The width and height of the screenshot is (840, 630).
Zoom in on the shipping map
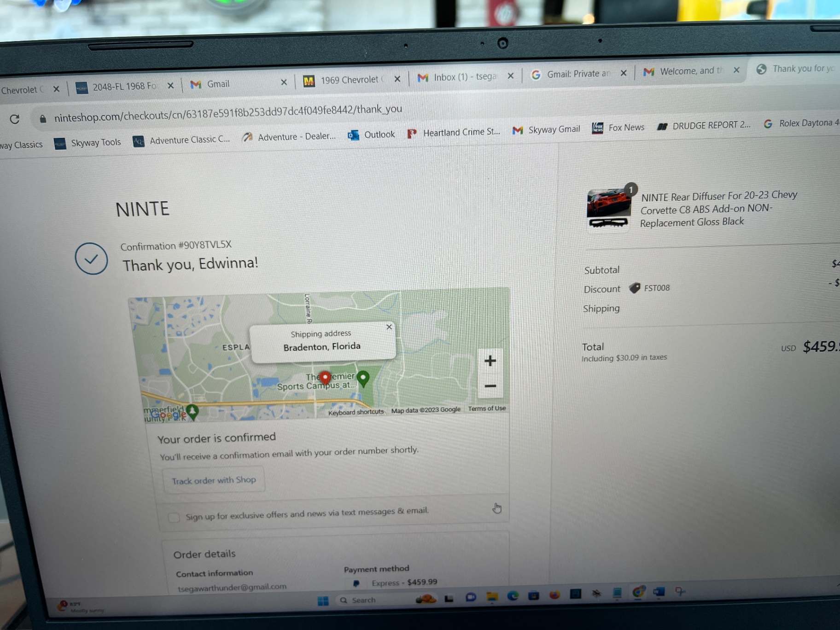coord(490,361)
